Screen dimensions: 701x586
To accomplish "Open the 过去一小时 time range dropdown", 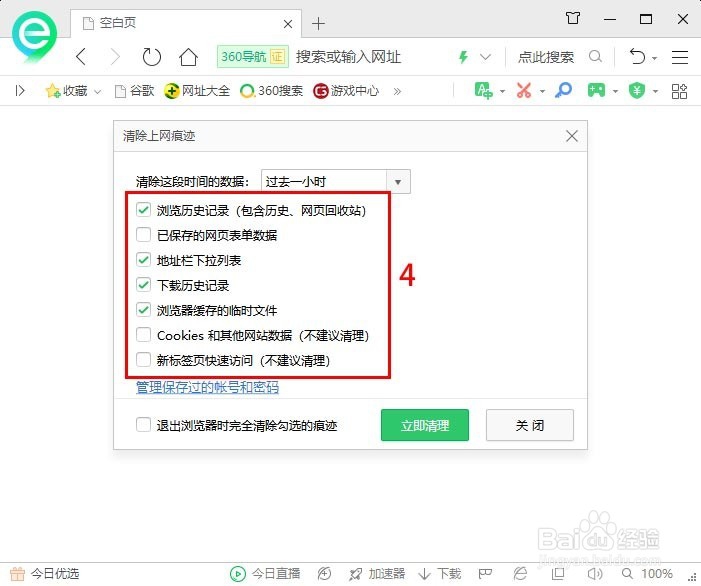I will tap(336, 181).
